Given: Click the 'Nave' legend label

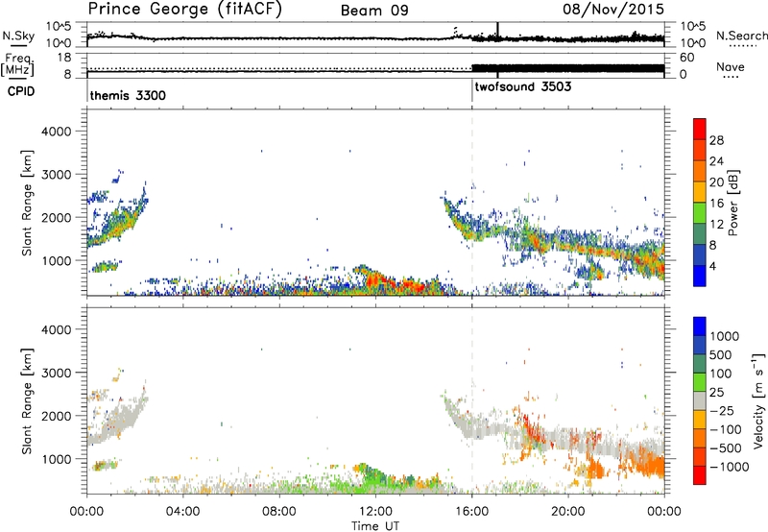Looking at the screenshot, I should [x=731, y=67].
